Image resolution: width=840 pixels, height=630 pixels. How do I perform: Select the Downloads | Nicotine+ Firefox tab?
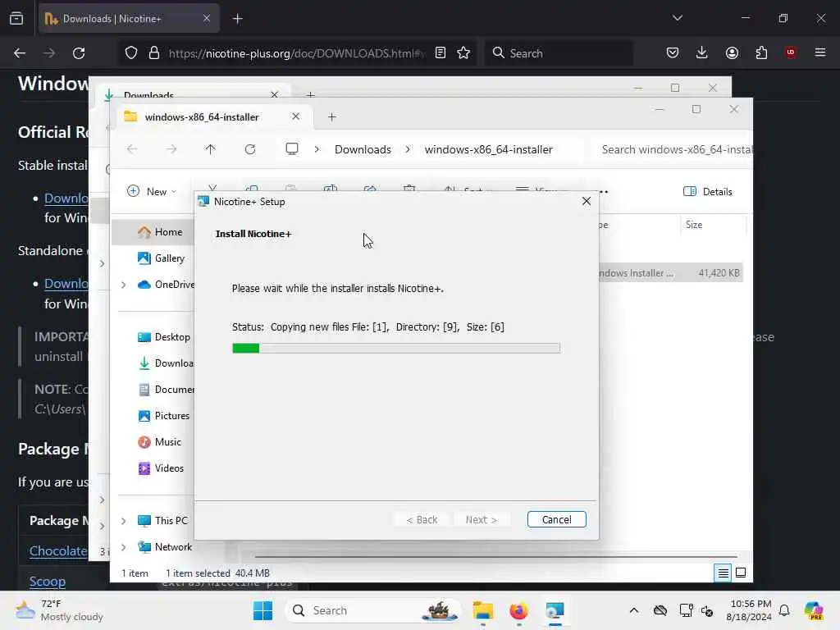click(x=129, y=19)
